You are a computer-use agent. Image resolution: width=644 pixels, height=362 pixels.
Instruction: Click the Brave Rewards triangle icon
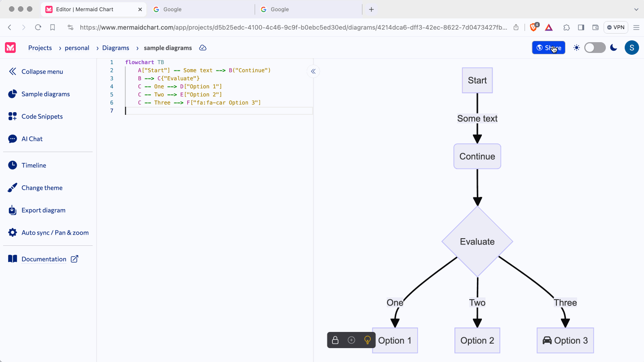[549, 27]
